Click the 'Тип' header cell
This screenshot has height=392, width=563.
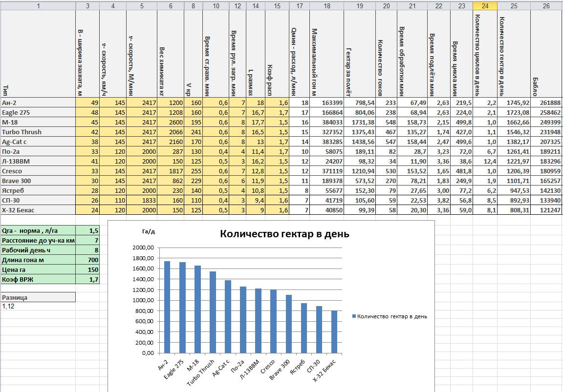pos(38,54)
